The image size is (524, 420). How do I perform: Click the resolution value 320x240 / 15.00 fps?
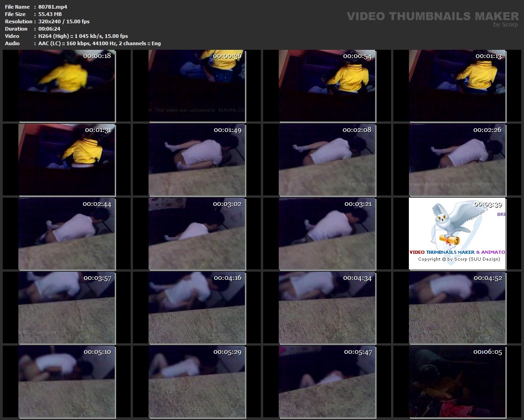[x=64, y=21]
